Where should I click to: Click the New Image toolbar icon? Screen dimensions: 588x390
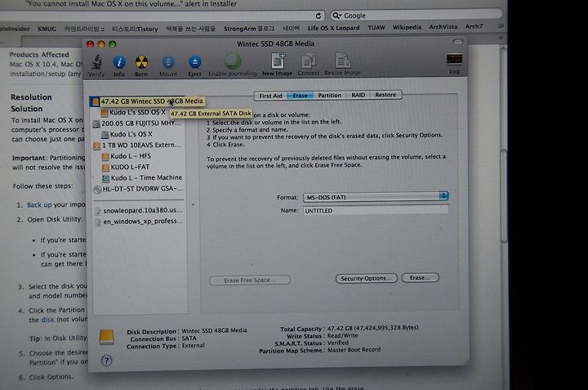point(278,61)
